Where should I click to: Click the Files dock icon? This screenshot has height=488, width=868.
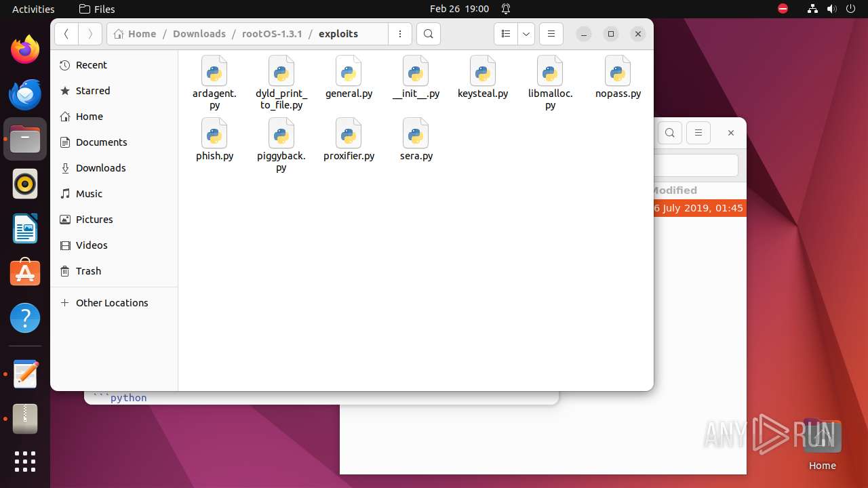pos(25,139)
